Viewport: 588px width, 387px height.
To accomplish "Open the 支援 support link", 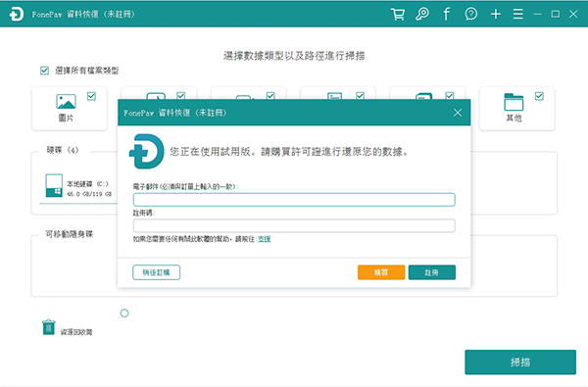I will (x=265, y=239).
